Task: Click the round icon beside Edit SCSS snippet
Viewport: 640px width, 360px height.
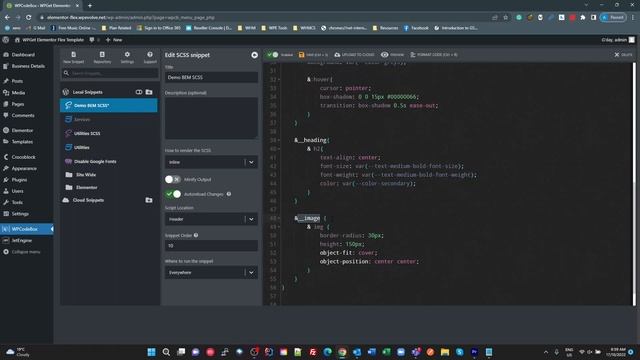Action: [254, 55]
